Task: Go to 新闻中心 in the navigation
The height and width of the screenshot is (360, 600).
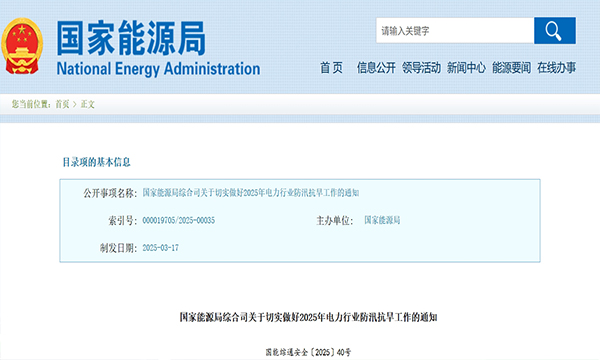Action: 466,68
